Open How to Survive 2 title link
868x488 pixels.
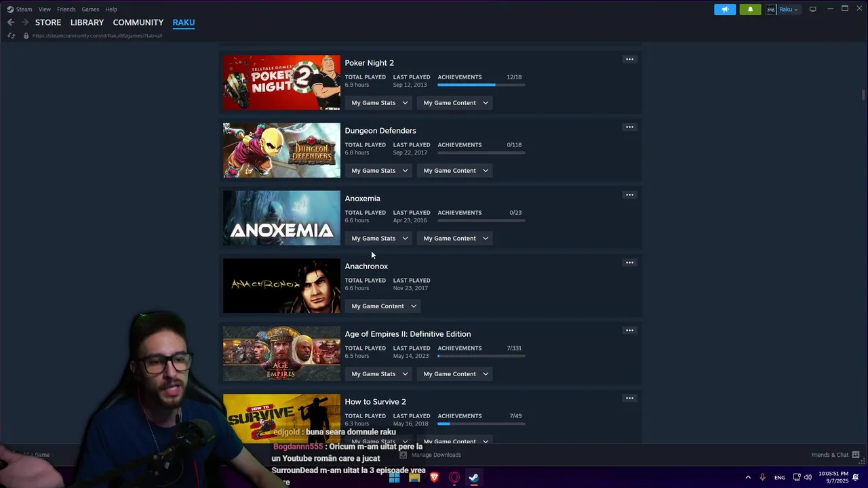[375, 402]
